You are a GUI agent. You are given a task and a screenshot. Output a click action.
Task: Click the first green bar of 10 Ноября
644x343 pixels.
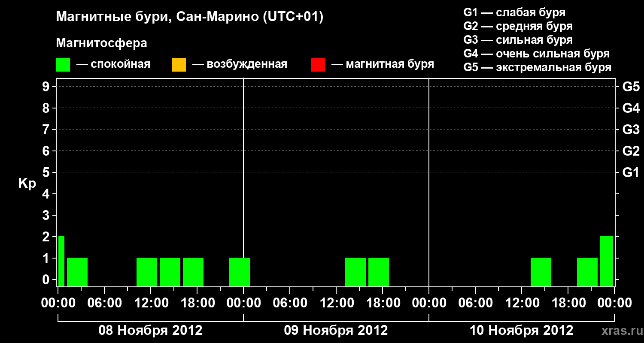click(541, 272)
